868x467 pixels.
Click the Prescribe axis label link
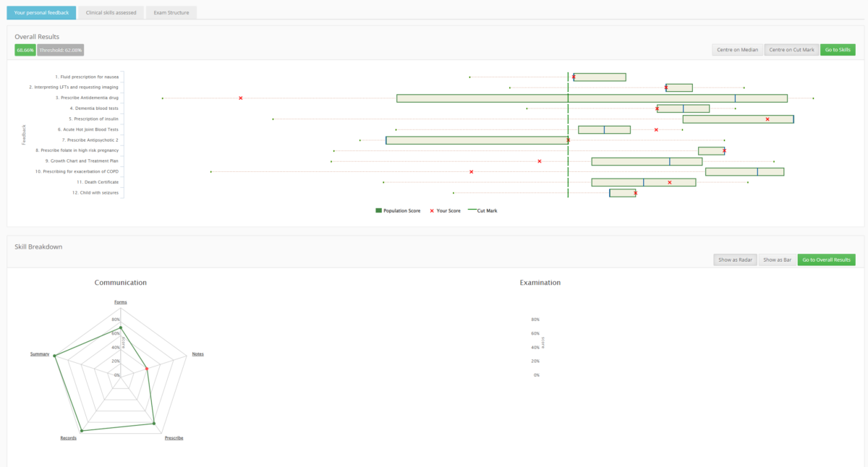click(174, 438)
